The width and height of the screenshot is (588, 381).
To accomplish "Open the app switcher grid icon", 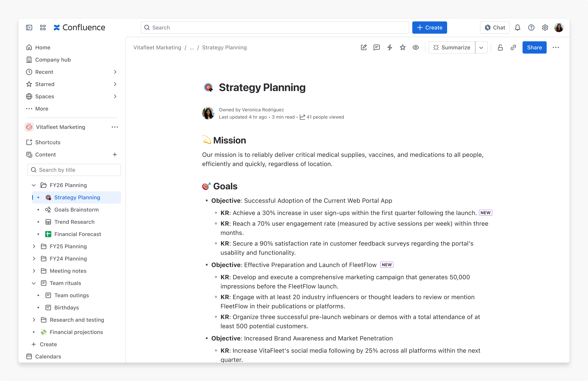I will 43,27.
